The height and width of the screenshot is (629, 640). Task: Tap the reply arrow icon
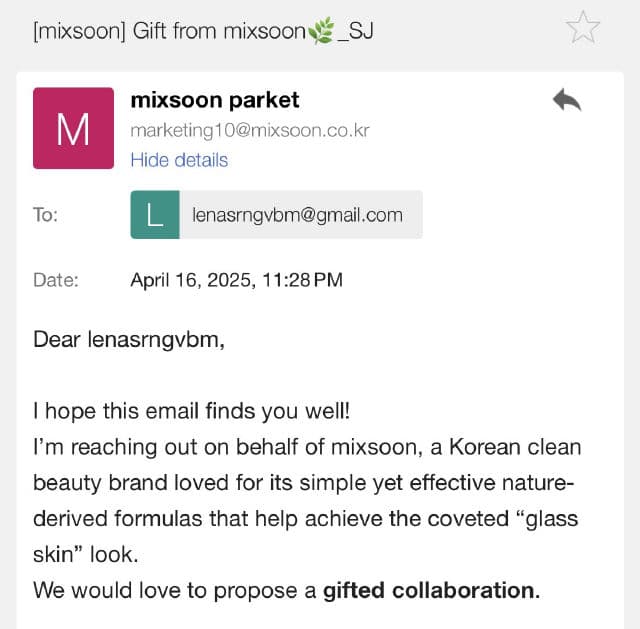click(x=566, y=99)
